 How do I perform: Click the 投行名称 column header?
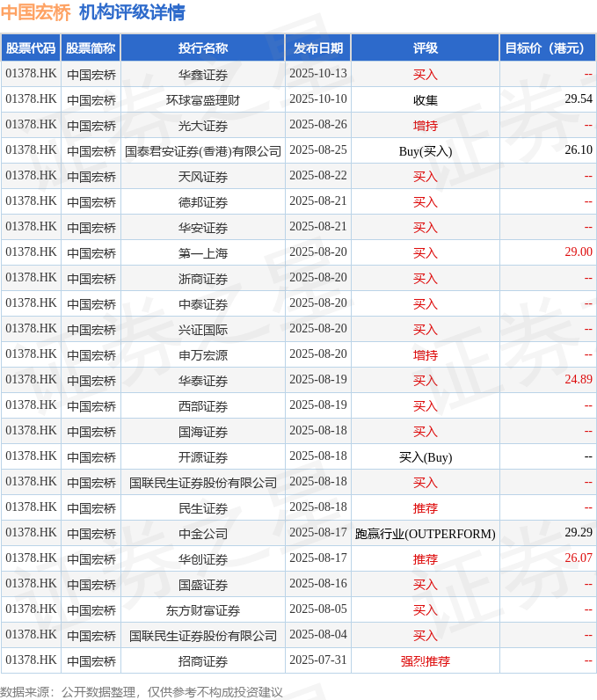pos(203,47)
